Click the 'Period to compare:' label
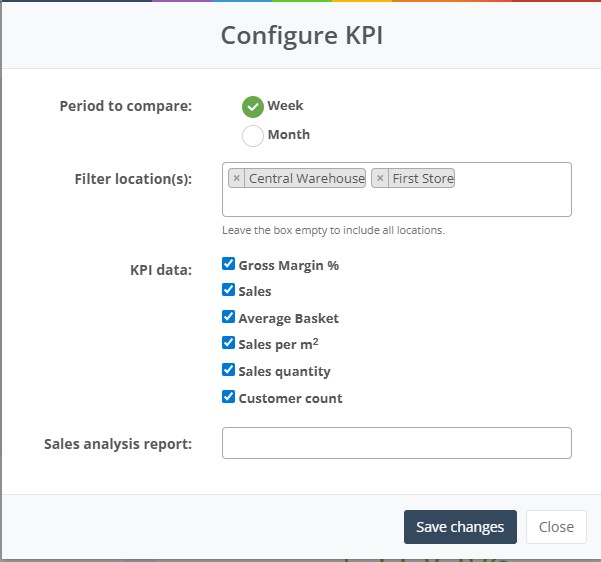This screenshot has height=562, width=601. click(126, 106)
